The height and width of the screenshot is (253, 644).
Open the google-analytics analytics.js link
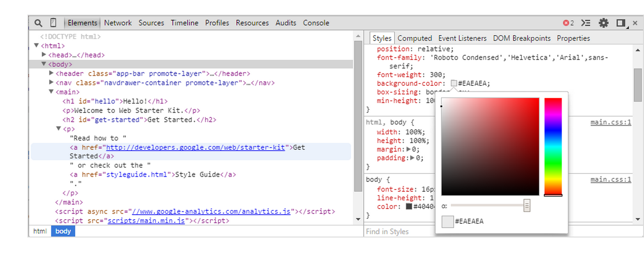(x=211, y=211)
